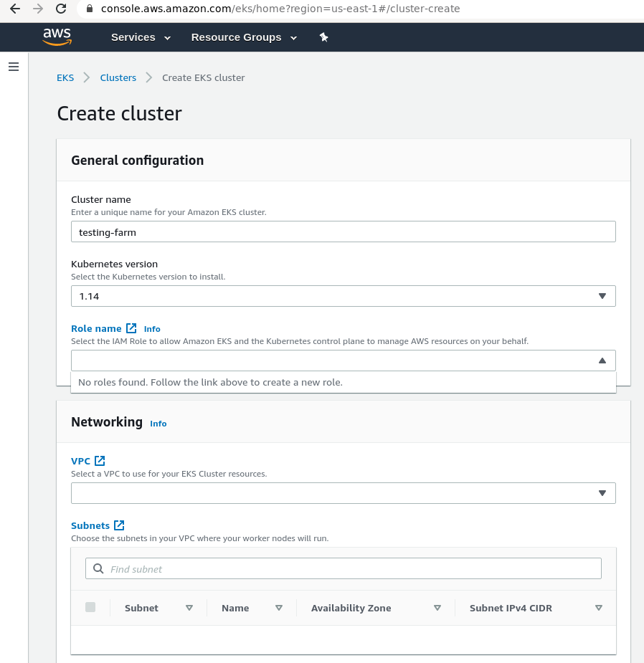The image size is (644, 663).
Task: Click the Name column header
Action: tap(235, 608)
